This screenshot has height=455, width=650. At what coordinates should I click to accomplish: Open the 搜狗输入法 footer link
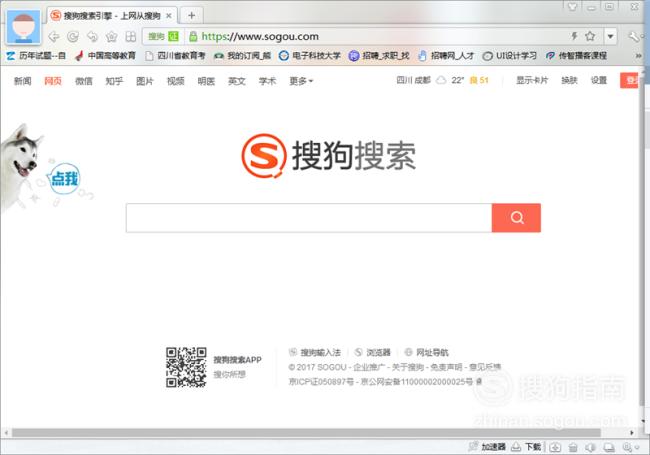click(x=315, y=352)
